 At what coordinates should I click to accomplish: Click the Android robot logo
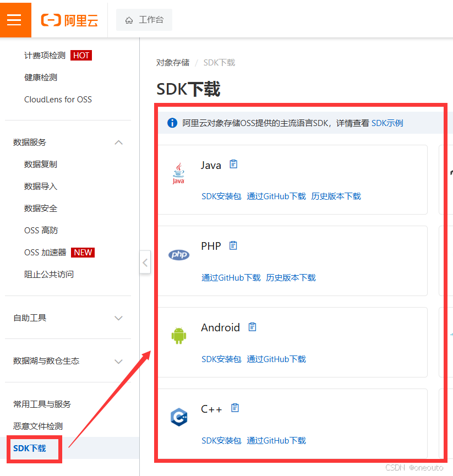click(179, 336)
